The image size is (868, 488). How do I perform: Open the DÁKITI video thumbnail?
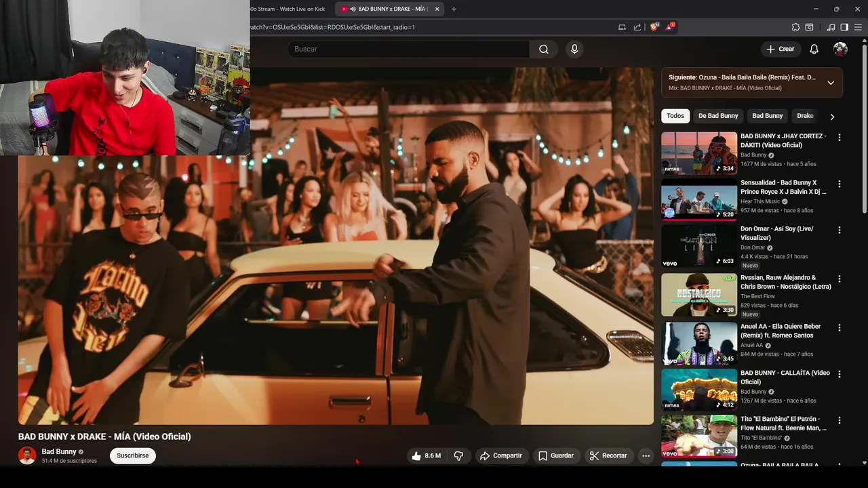[699, 153]
